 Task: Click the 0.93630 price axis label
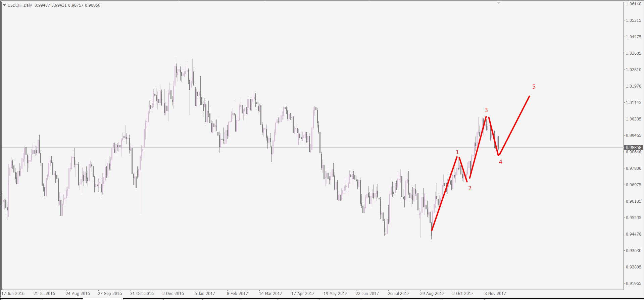pos(634,251)
